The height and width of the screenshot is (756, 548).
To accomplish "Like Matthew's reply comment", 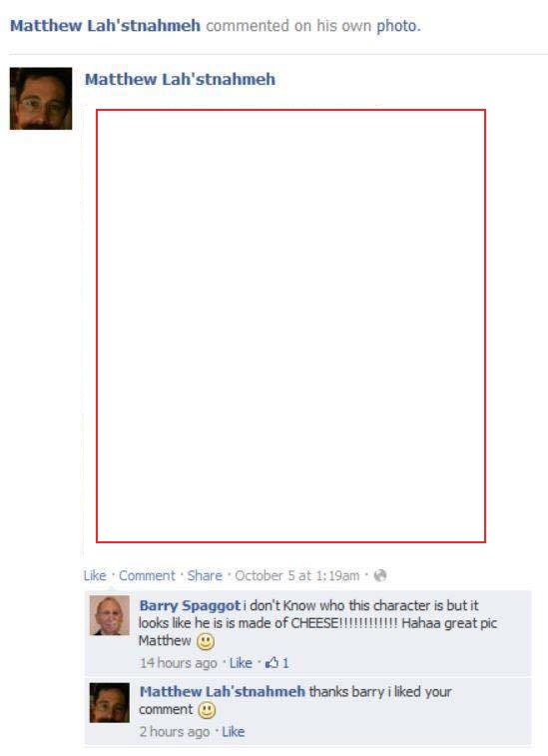I will (233, 732).
